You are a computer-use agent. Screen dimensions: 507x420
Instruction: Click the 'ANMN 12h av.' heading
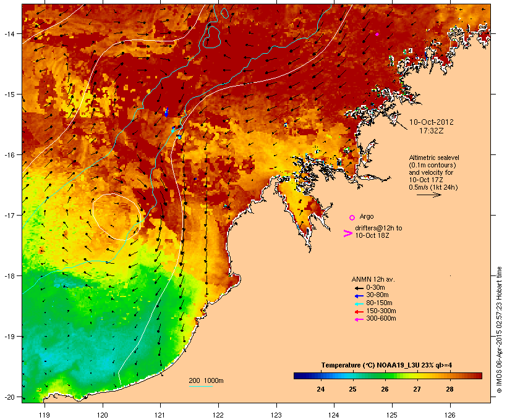click(x=373, y=279)
